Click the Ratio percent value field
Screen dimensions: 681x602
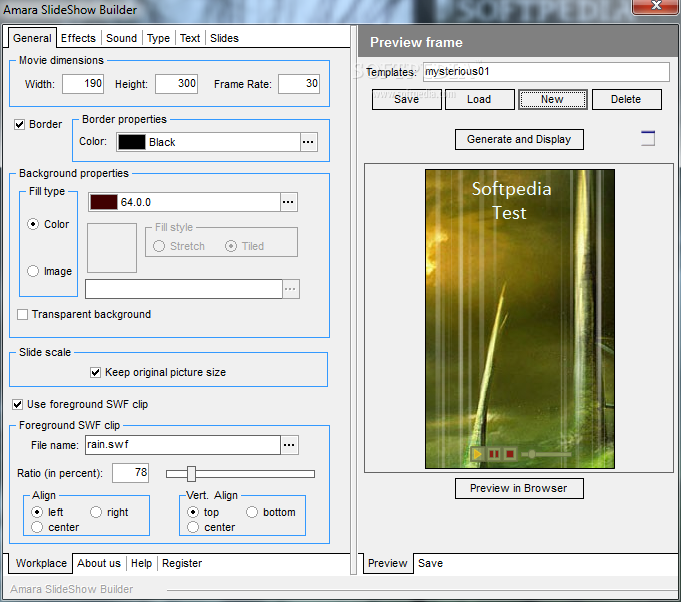[x=131, y=473]
